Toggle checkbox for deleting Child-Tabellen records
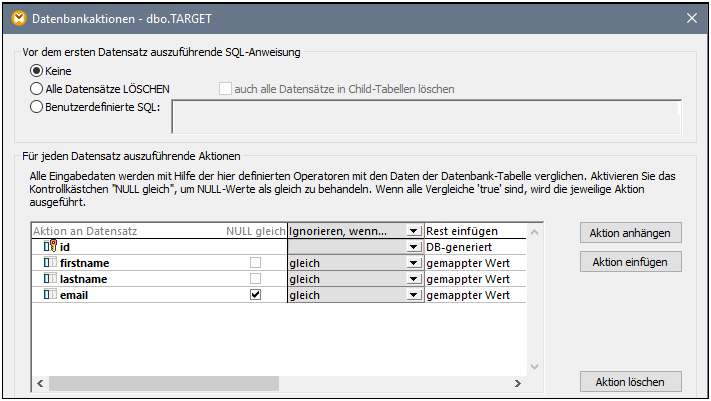 point(225,88)
